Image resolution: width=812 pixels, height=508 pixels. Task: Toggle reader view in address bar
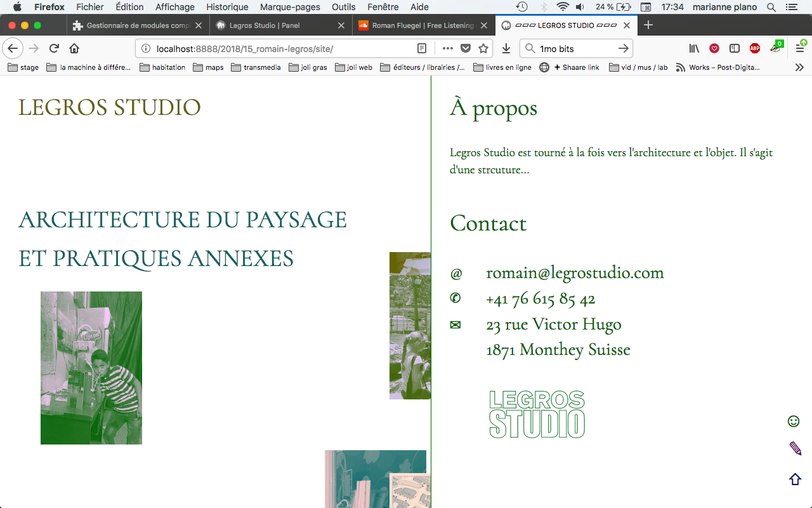coord(422,48)
